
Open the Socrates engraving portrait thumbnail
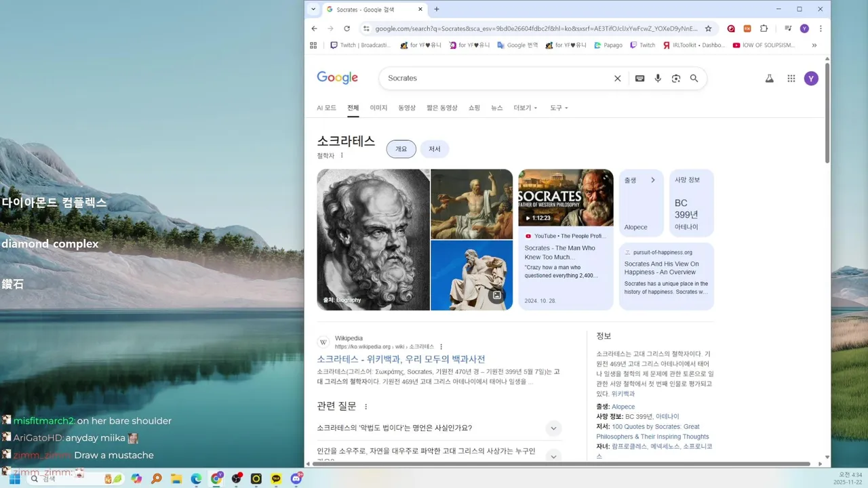[x=373, y=239]
